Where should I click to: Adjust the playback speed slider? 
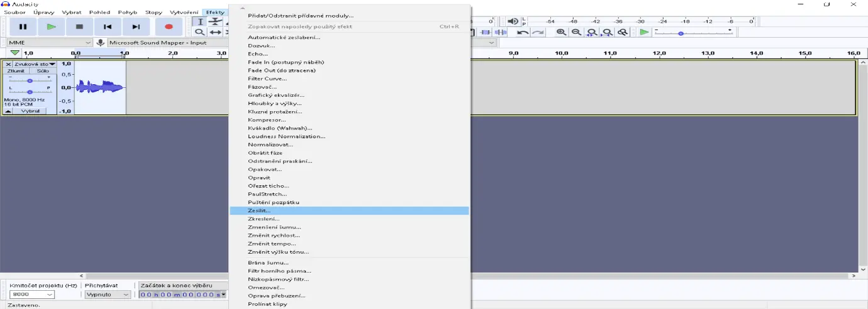coord(681,33)
